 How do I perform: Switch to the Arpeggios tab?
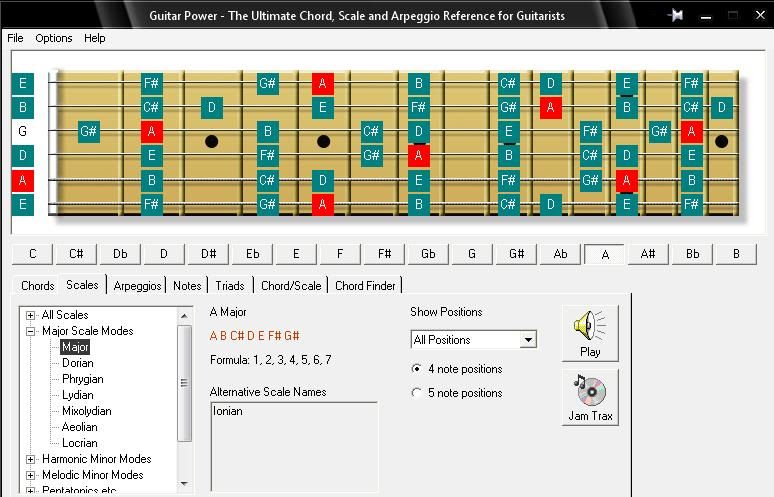[137, 286]
